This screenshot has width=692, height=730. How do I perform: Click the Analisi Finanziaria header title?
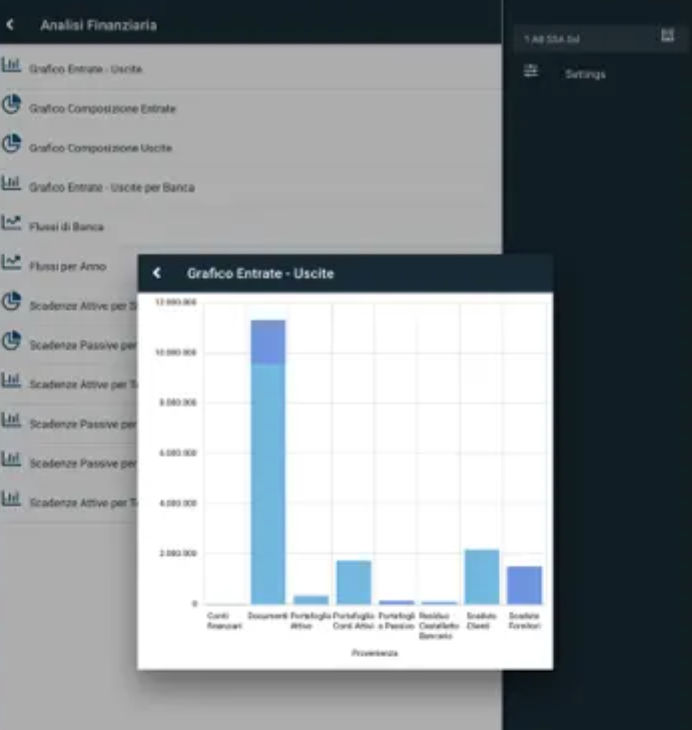[x=99, y=25]
